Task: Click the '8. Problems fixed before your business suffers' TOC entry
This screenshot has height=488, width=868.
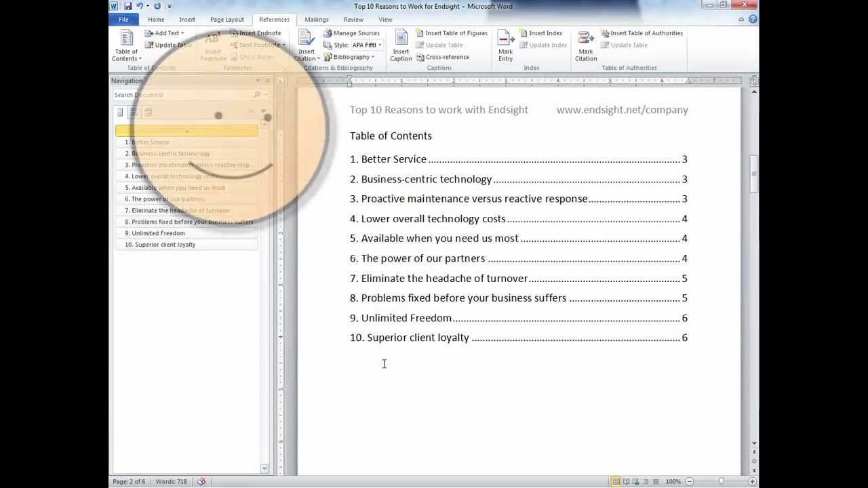Action: tap(519, 298)
